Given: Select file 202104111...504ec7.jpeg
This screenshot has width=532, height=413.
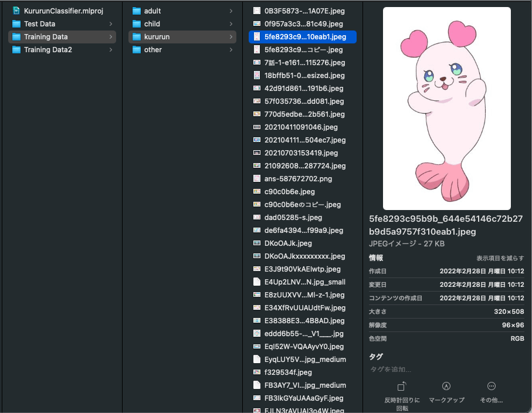Looking at the screenshot, I should click(303, 140).
